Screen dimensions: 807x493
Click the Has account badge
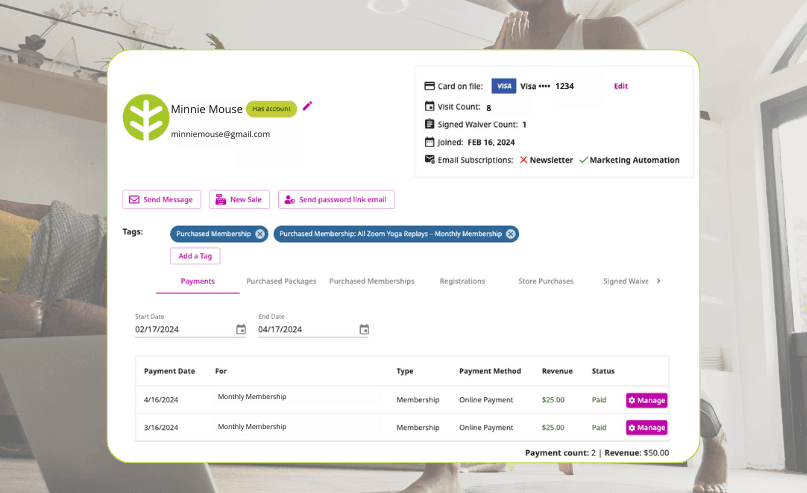coord(271,109)
